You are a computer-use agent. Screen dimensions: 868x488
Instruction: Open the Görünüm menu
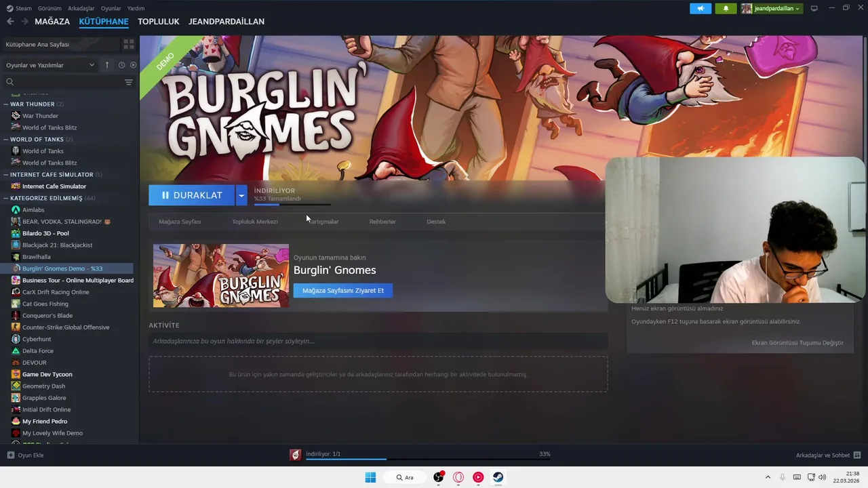50,8
